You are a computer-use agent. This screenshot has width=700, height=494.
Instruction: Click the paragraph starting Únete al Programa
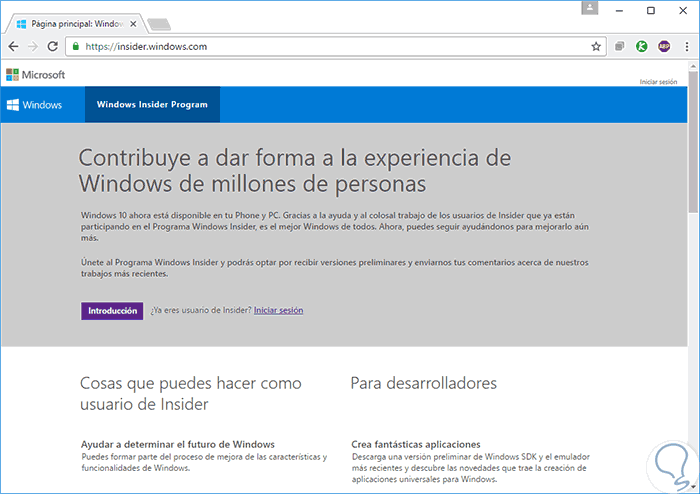click(334, 268)
